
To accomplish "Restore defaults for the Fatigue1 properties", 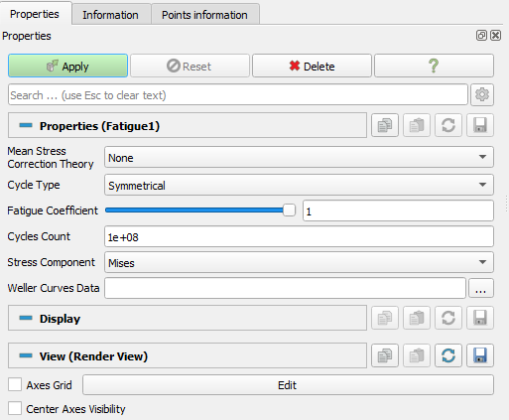I will click(448, 125).
